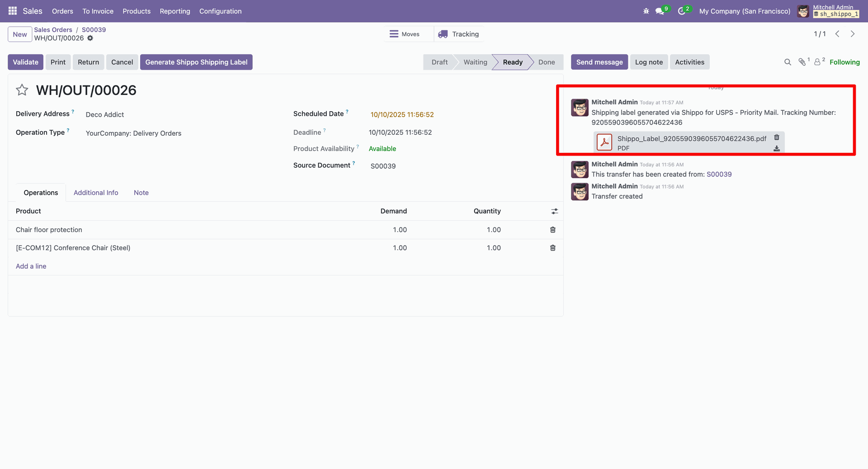
Task: Click Generate Shippo Shipping Label button
Action: point(196,62)
